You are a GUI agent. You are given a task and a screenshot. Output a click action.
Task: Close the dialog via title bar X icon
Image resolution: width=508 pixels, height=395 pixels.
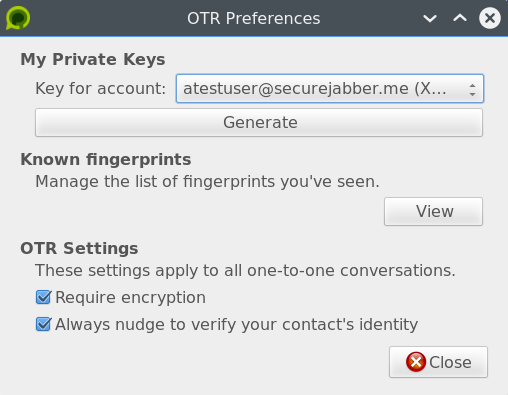[x=490, y=18]
